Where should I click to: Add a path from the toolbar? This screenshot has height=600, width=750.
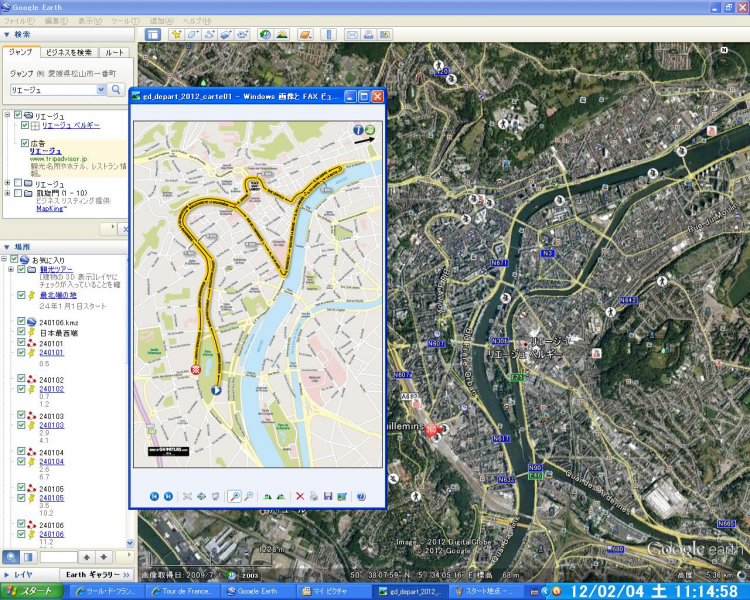[210, 34]
